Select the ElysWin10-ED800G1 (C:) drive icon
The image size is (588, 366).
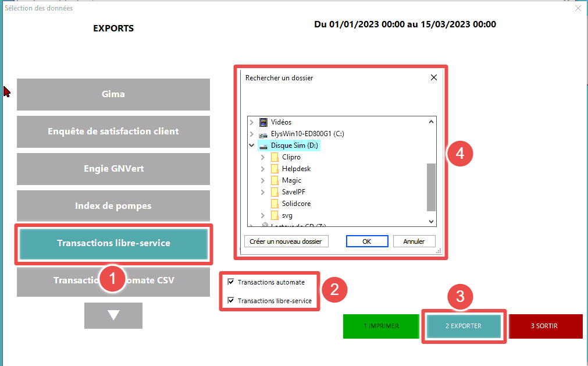[x=264, y=134]
